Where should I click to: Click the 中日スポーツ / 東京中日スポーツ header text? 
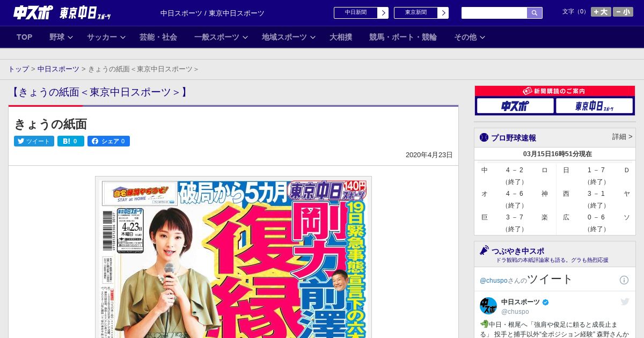(213, 13)
